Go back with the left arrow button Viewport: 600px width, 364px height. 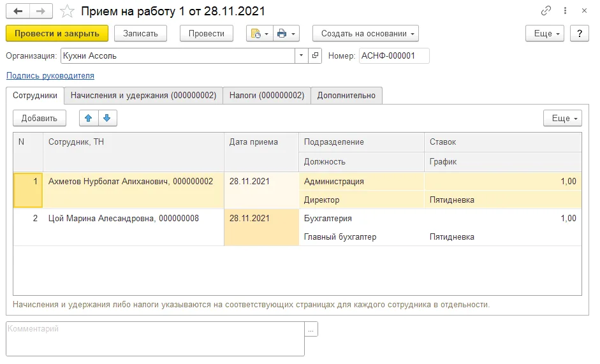click(x=18, y=11)
